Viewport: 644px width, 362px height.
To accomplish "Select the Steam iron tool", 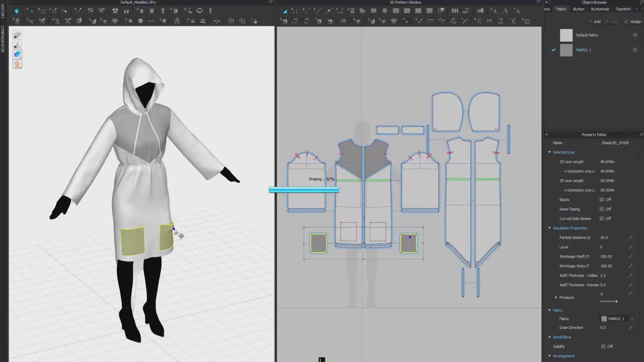I will 343,21.
